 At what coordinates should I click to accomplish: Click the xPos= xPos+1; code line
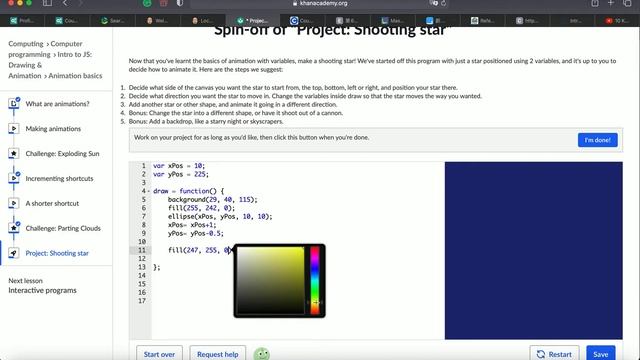point(192,225)
